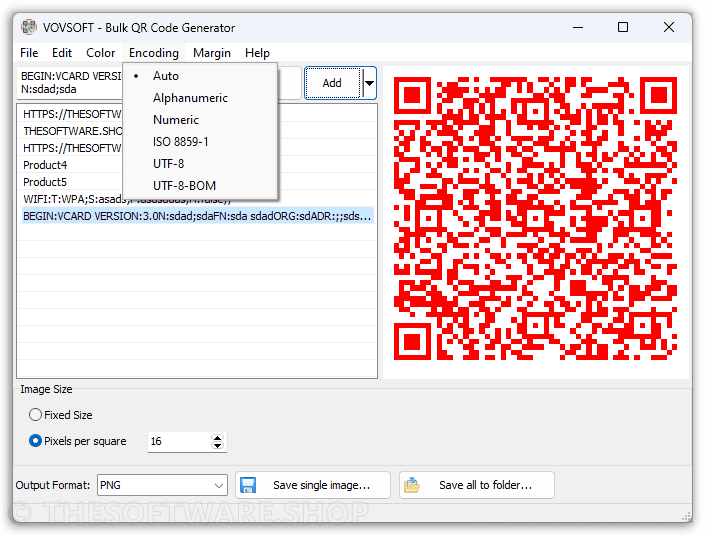Viewport: 705px width, 535px height.
Task: Click the folder icon on Save all button
Action: coord(411,485)
